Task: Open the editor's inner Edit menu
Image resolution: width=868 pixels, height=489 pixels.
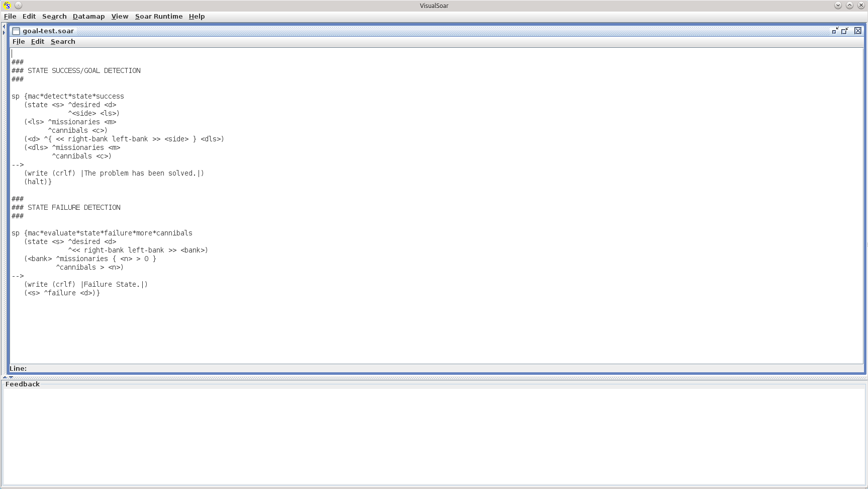Action: [38, 42]
